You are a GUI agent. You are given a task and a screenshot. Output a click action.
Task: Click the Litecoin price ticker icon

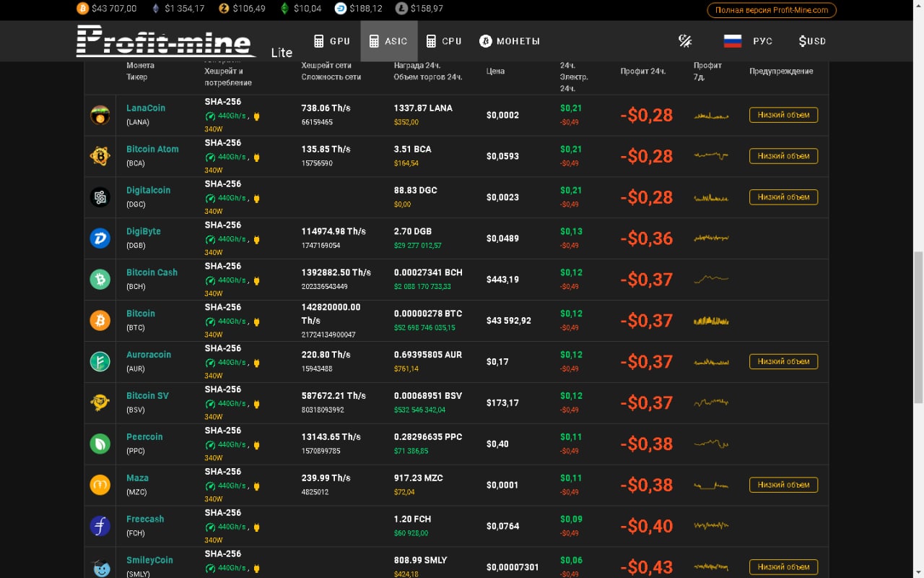pos(401,9)
